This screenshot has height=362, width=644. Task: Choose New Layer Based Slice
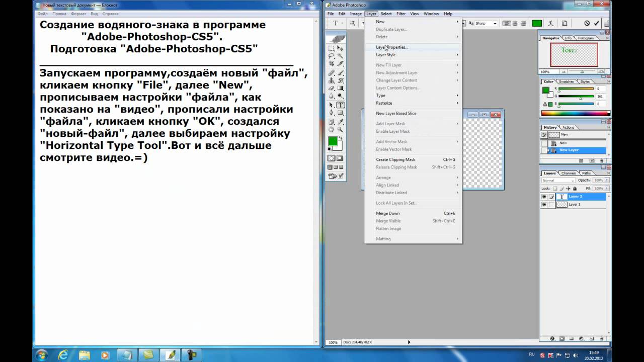413,113
